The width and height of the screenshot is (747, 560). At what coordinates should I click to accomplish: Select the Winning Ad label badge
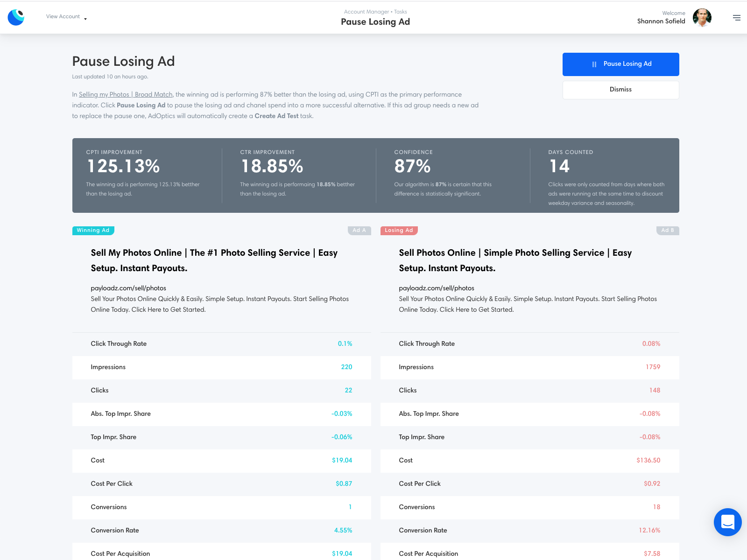click(93, 231)
